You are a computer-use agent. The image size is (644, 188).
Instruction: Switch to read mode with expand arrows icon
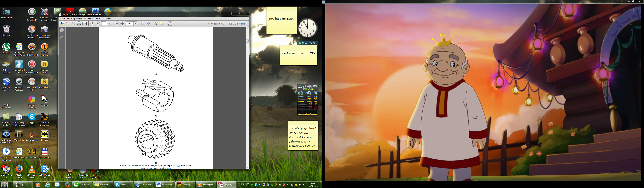(170, 24)
